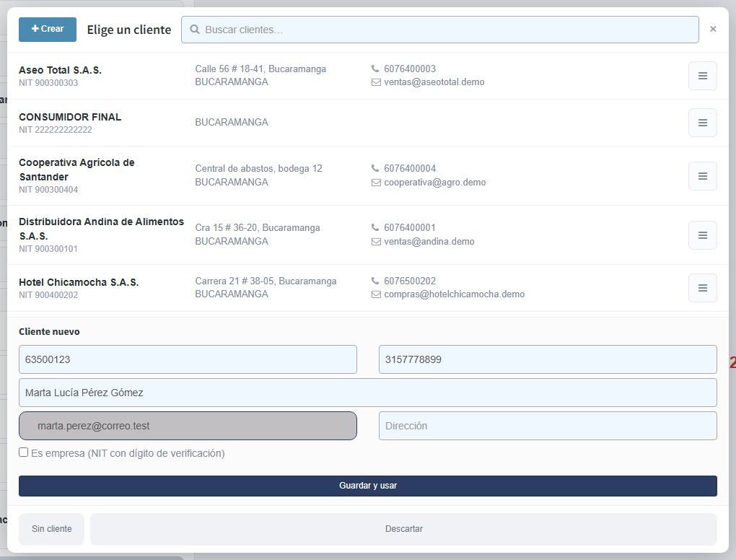Click the search magnifier icon
The width and height of the screenshot is (736, 560).
pyautogui.click(x=194, y=30)
